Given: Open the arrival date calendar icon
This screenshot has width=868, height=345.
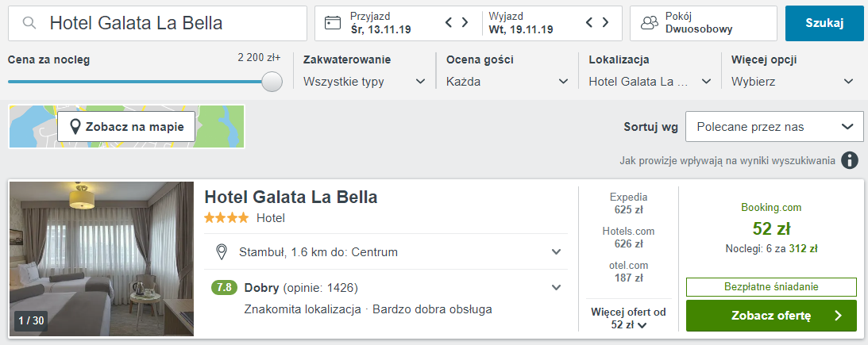Looking at the screenshot, I should (333, 23).
